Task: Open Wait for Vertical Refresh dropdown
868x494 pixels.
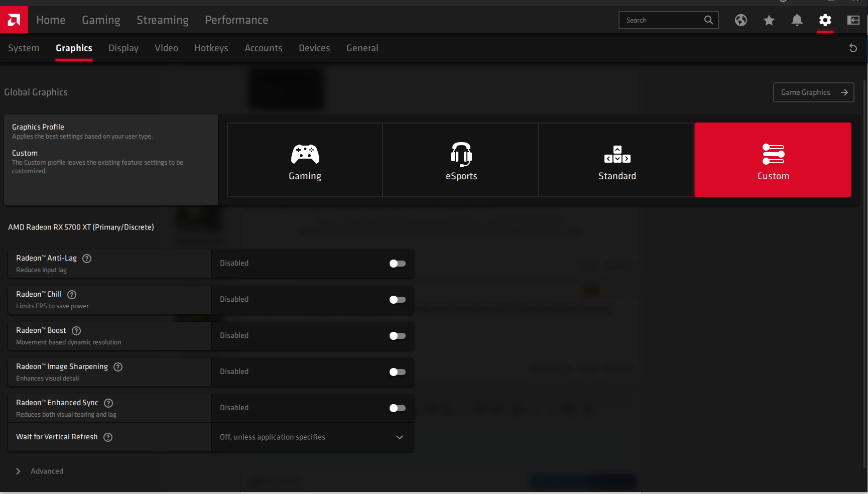Action: (313, 437)
